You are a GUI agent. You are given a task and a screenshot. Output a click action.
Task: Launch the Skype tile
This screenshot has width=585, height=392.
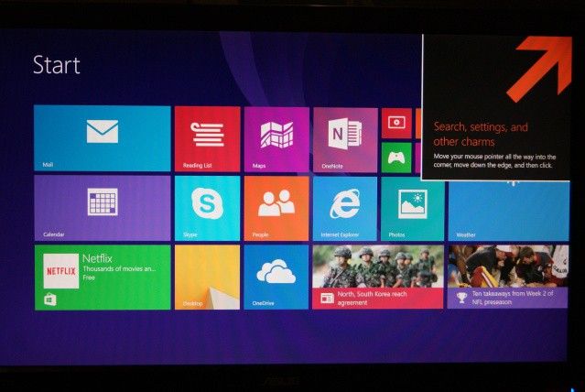(x=208, y=208)
